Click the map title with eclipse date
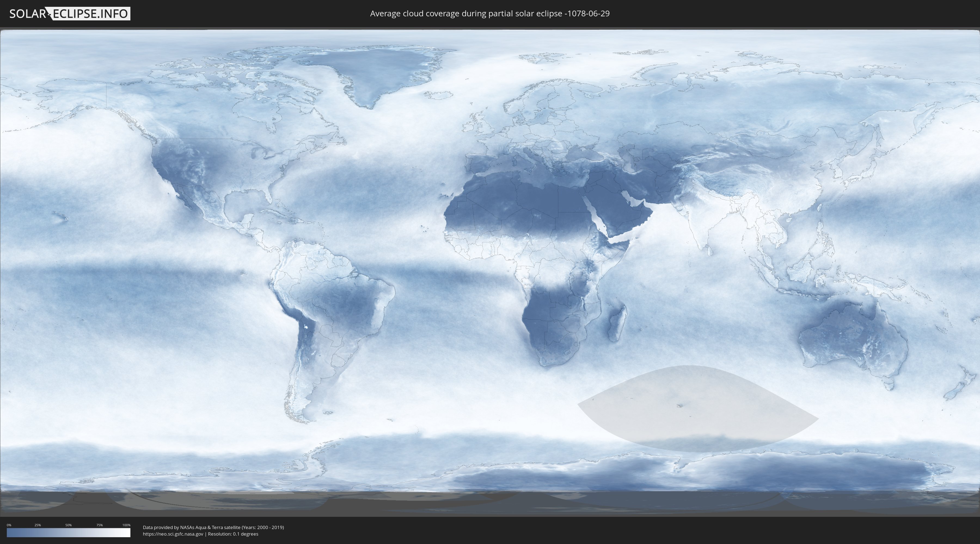Screen dimensions: 980x544 [x=490, y=14]
